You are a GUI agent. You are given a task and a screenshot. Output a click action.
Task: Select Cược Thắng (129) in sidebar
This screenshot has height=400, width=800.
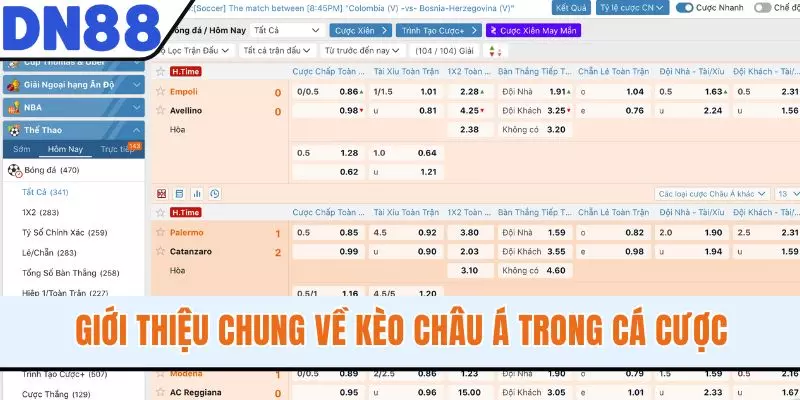56,394
